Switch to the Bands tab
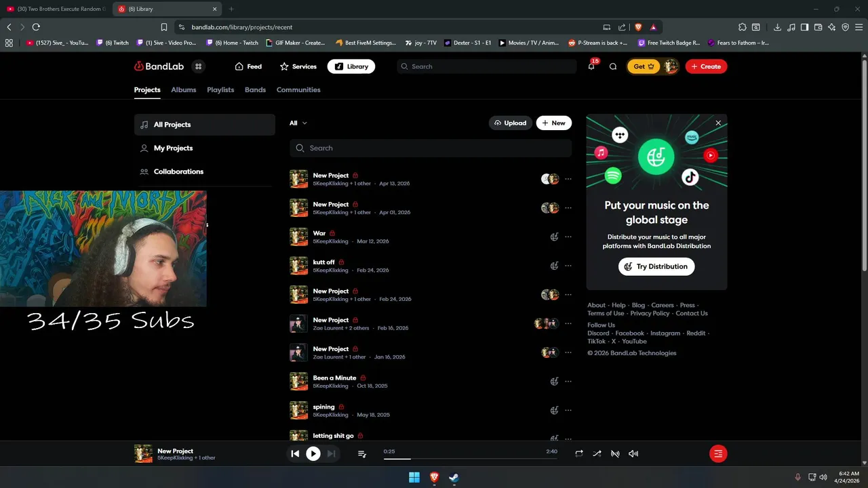The height and width of the screenshot is (488, 868). (255, 89)
